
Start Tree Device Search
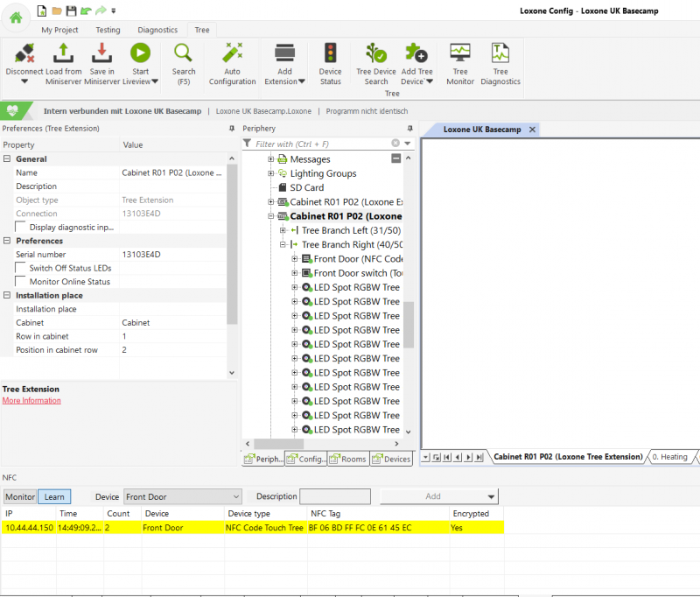375,53
